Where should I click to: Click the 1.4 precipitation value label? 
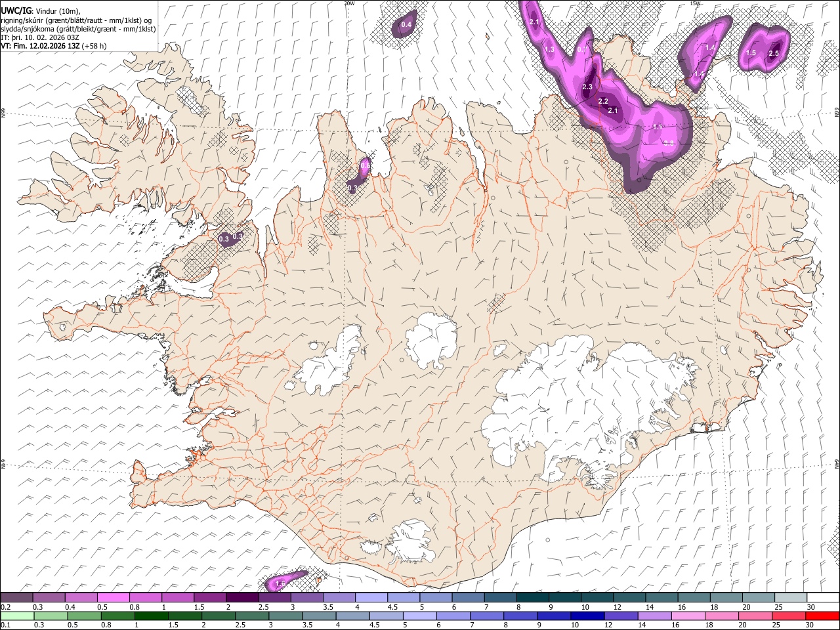[710, 48]
